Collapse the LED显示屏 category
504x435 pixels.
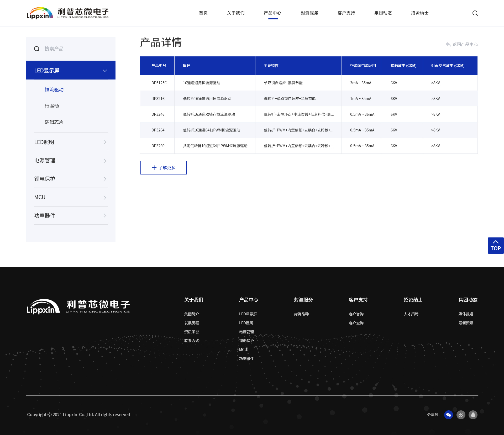tap(105, 71)
